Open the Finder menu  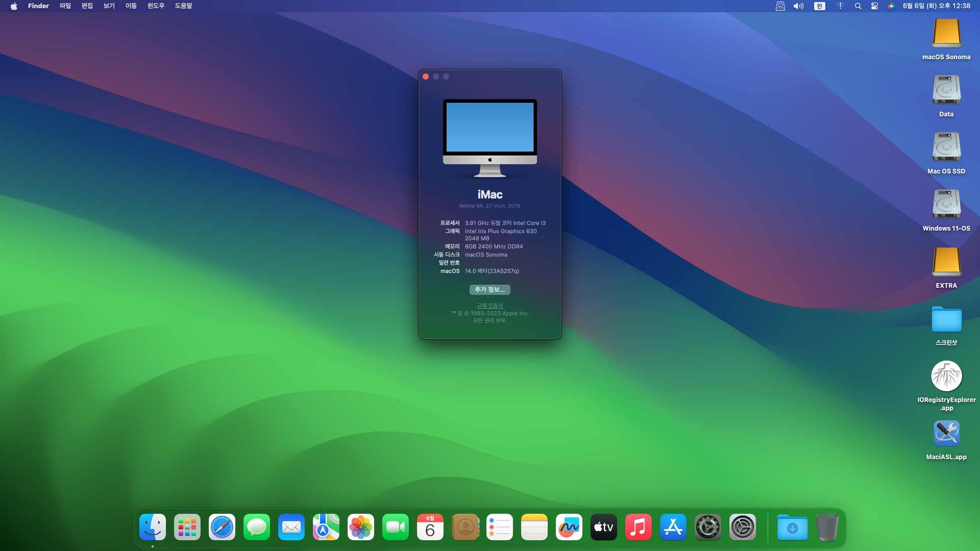click(38, 6)
